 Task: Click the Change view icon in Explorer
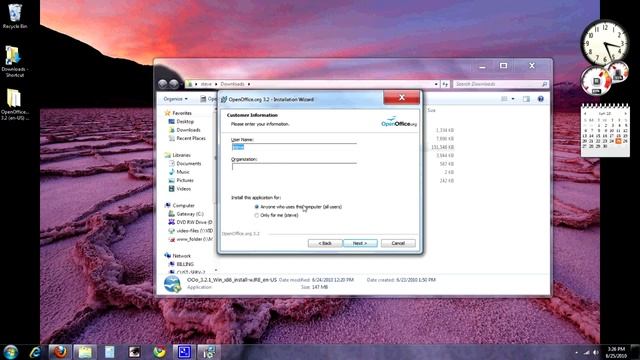point(504,99)
